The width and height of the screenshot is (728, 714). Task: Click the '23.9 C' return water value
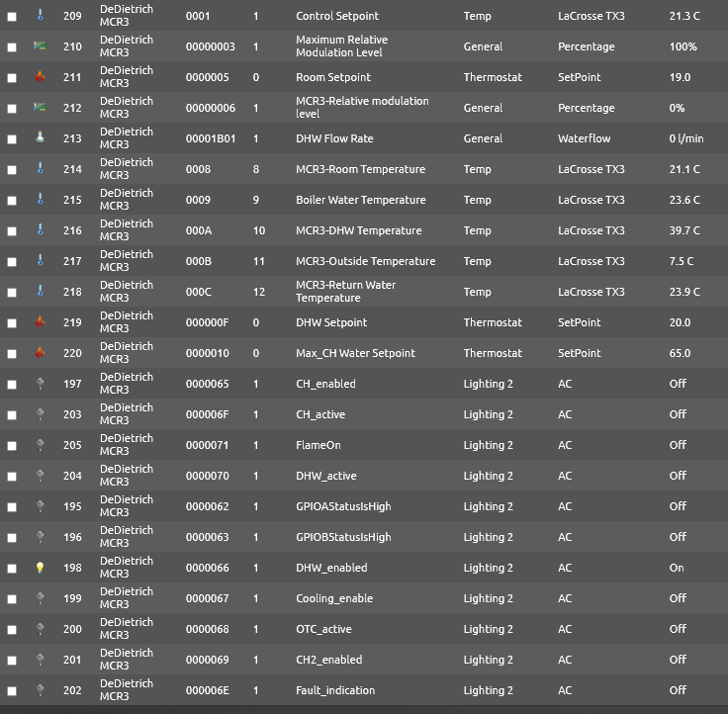[684, 292]
